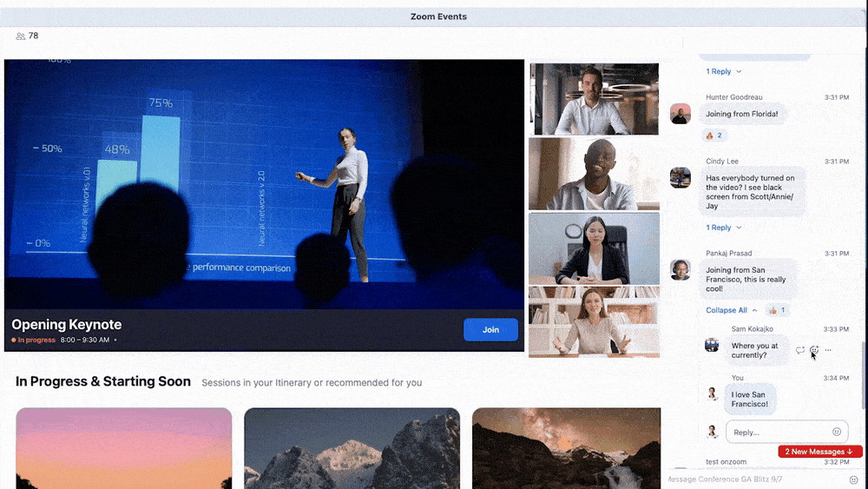Screen dimensions: 868x489
Task: Click Hunter Goodreau's profile avatar
Action: coord(681,114)
